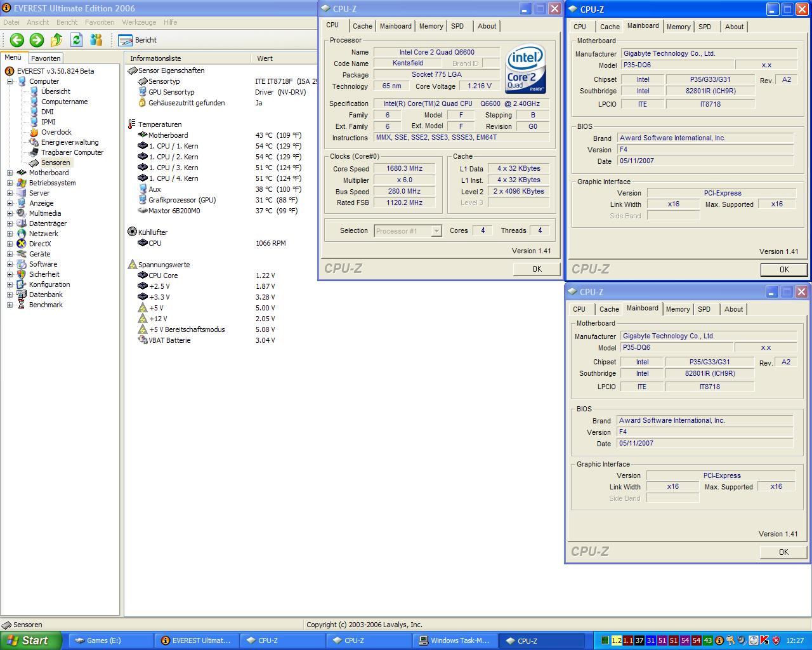The height and width of the screenshot is (650, 812).
Task: Expand the Betriebssystem tree node
Action: coord(10,183)
